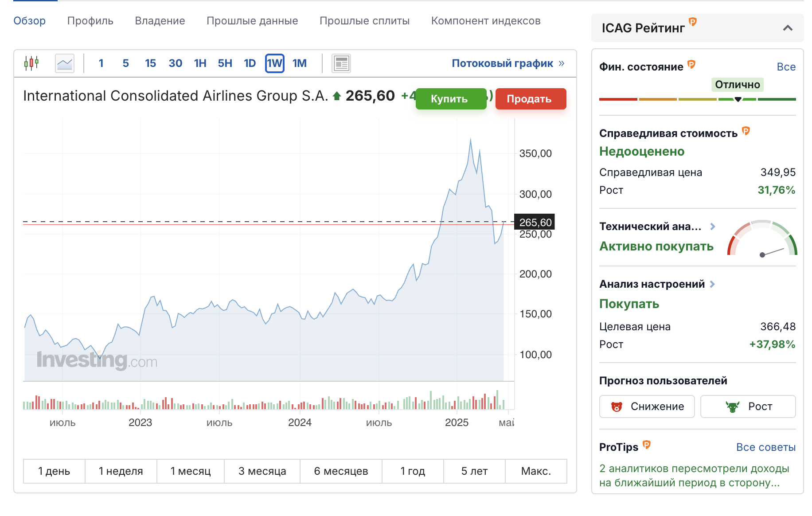
Task: Click the Pro badge next to ProTips
Action: click(647, 444)
